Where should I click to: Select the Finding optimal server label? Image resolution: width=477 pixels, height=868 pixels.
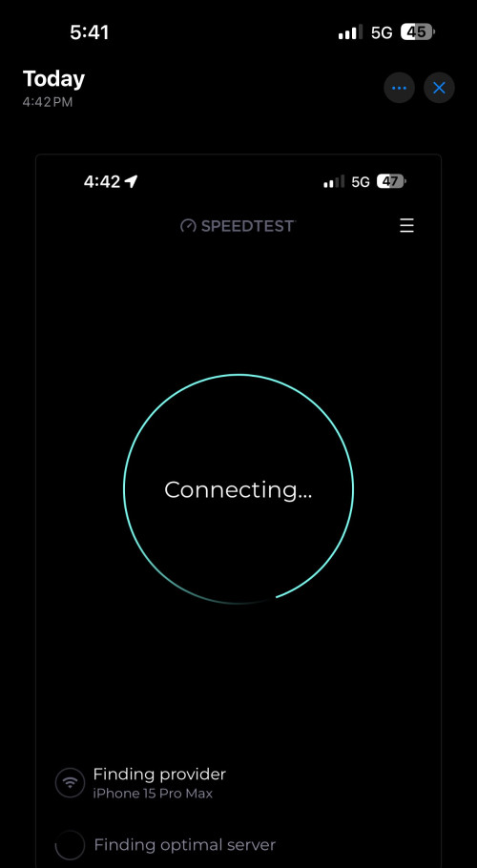tap(184, 845)
